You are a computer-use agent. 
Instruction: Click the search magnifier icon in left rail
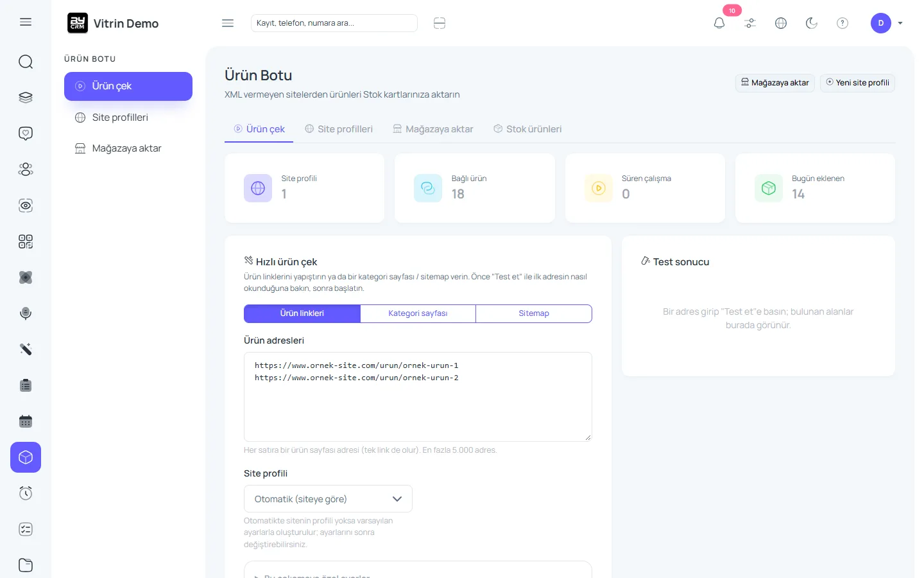(x=26, y=62)
